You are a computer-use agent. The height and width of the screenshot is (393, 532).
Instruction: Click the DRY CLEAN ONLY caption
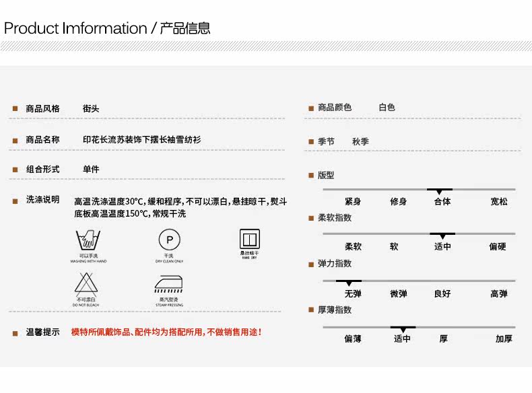coord(169,261)
